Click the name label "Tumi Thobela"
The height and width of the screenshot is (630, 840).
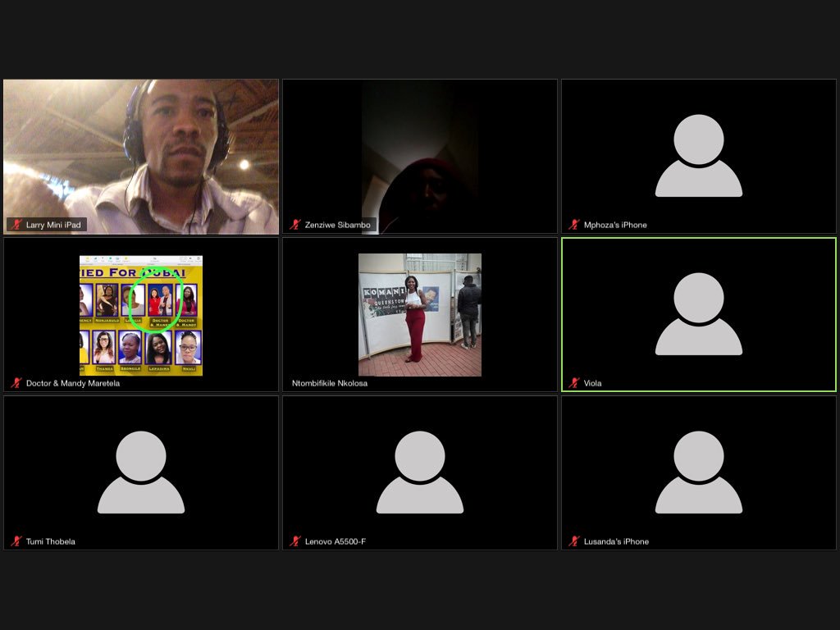[x=50, y=541]
